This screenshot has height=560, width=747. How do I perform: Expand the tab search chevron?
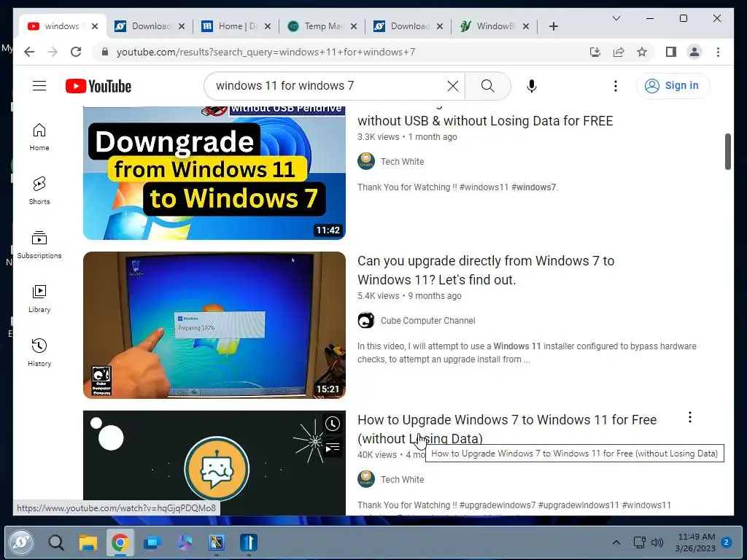click(x=616, y=18)
